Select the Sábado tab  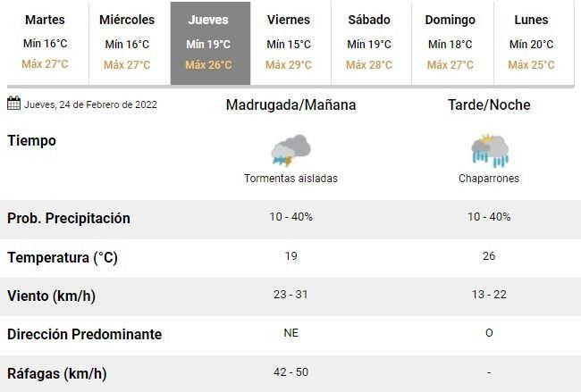[x=369, y=42]
